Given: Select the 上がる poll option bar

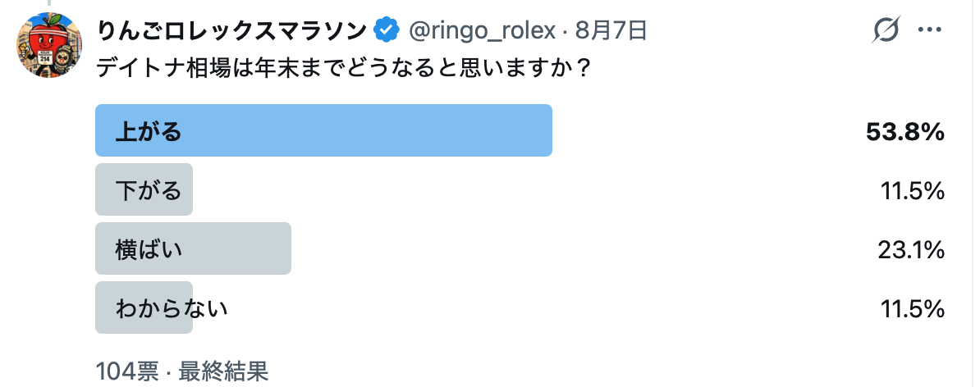Looking at the screenshot, I should coord(323,130).
